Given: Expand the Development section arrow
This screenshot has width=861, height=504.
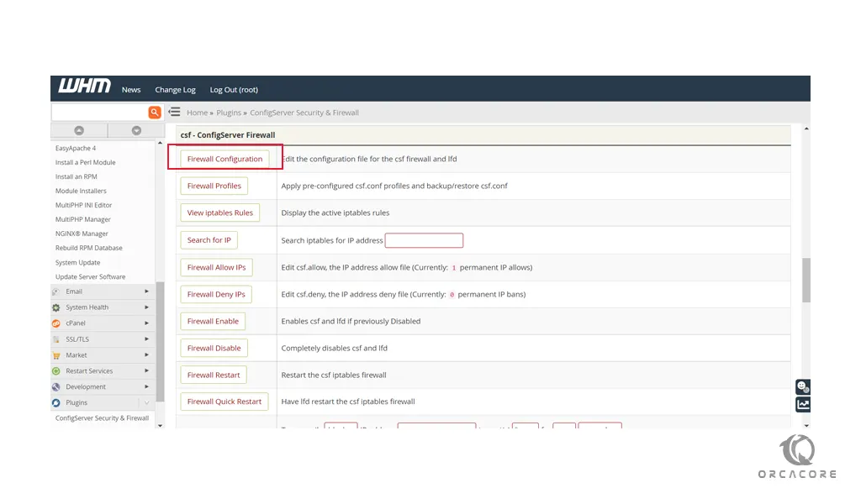Looking at the screenshot, I should [146, 387].
